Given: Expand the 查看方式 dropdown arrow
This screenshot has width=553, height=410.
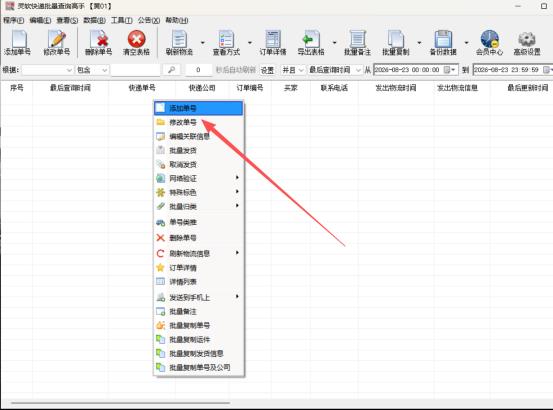Looking at the screenshot, I should [250, 43].
